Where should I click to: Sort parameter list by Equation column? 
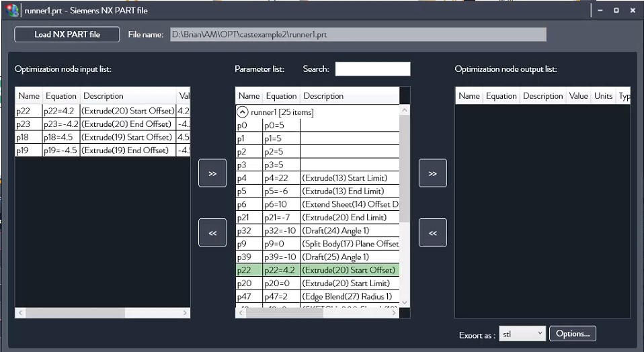pyautogui.click(x=282, y=95)
